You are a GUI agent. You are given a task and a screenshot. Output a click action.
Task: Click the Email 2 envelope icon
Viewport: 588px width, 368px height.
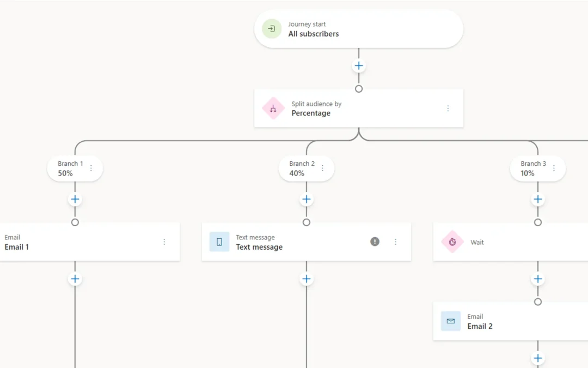451,321
